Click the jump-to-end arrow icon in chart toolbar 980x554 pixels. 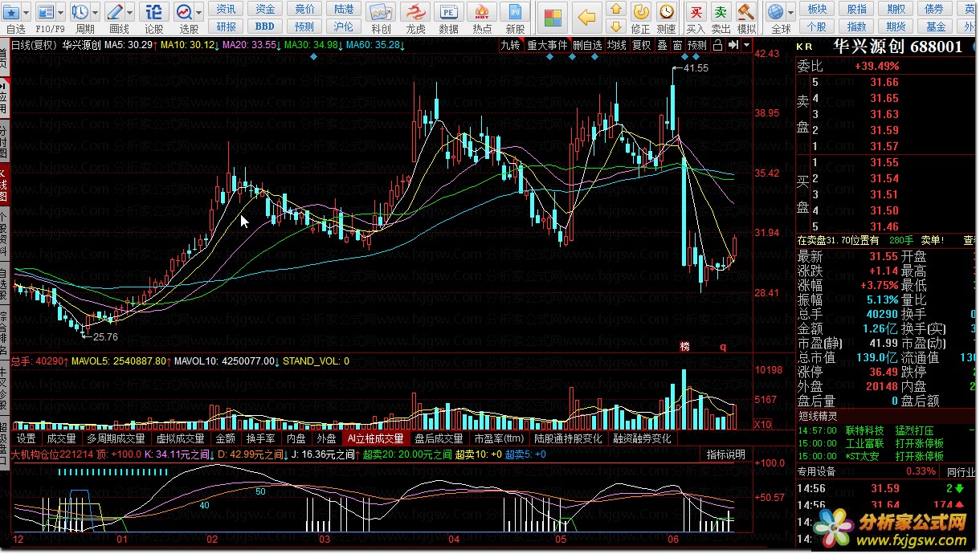(733, 45)
